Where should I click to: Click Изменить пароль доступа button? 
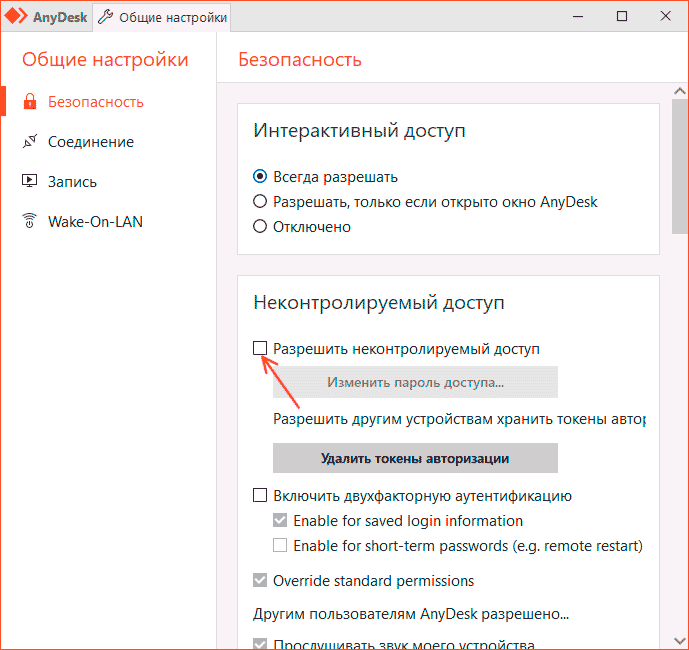(415, 382)
